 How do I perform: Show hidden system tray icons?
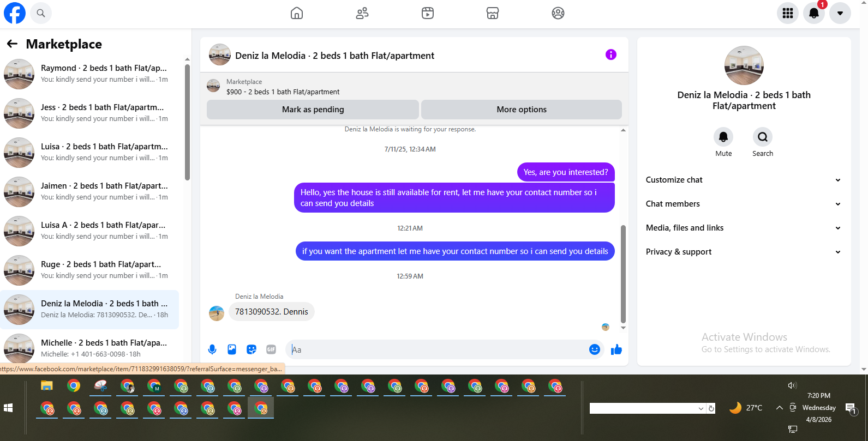(780, 408)
